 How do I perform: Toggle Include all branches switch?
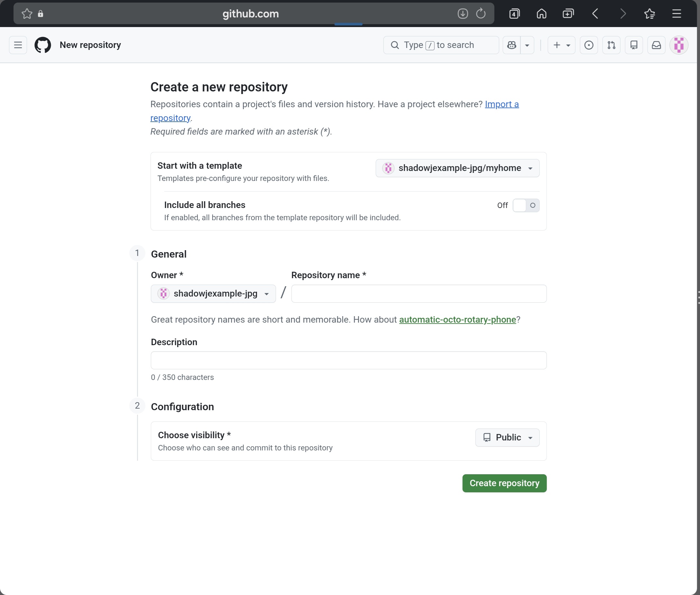click(526, 205)
